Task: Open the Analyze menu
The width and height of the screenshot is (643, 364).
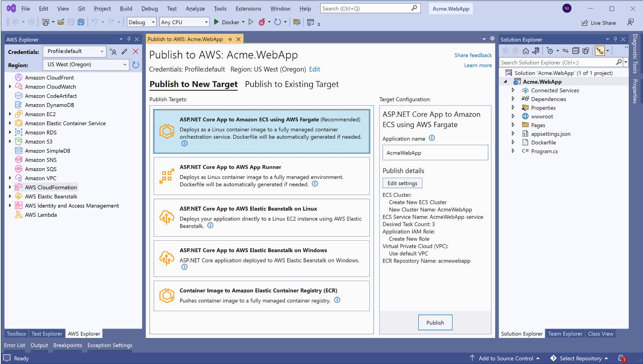Action: 195,9
